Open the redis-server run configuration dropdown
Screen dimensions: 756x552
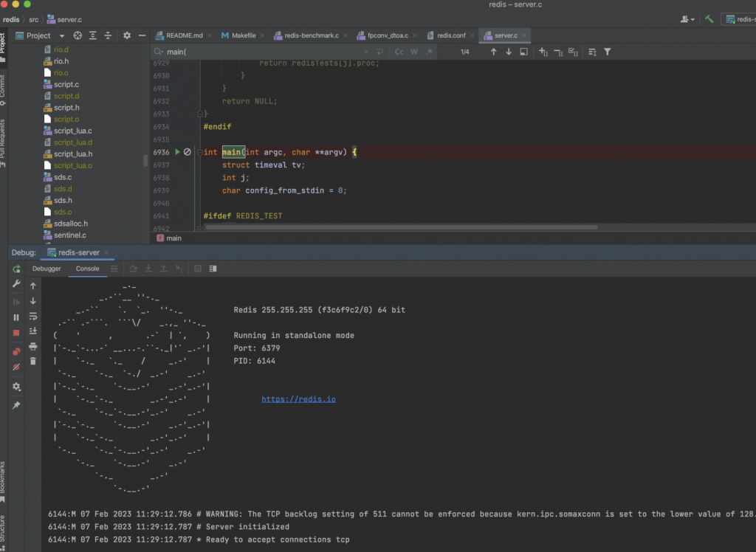738,19
